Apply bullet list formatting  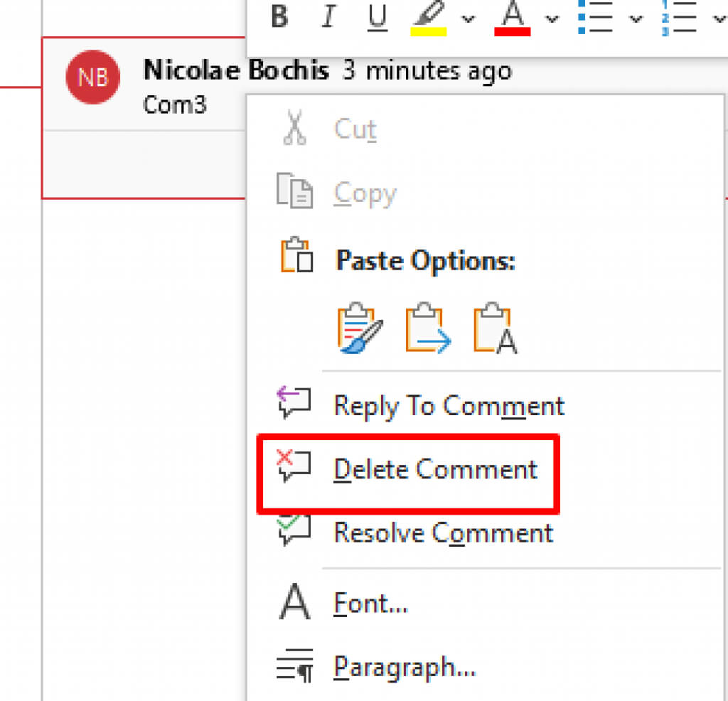[x=596, y=17]
